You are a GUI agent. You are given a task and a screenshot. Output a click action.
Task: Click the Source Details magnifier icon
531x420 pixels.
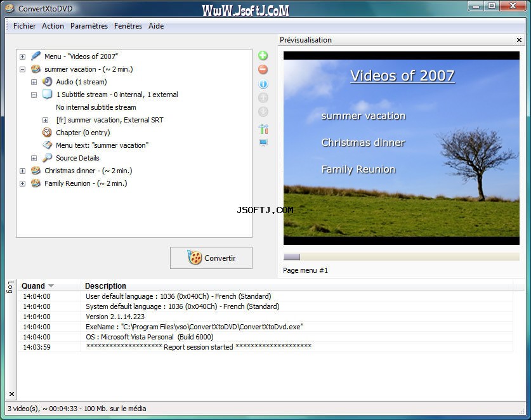pyautogui.click(x=47, y=158)
